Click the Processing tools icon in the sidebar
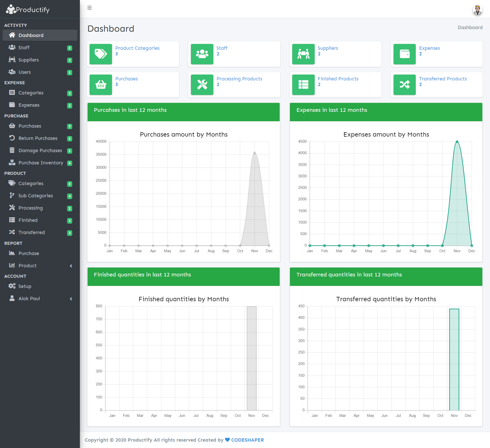The height and width of the screenshot is (448, 490). (x=12, y=208)
